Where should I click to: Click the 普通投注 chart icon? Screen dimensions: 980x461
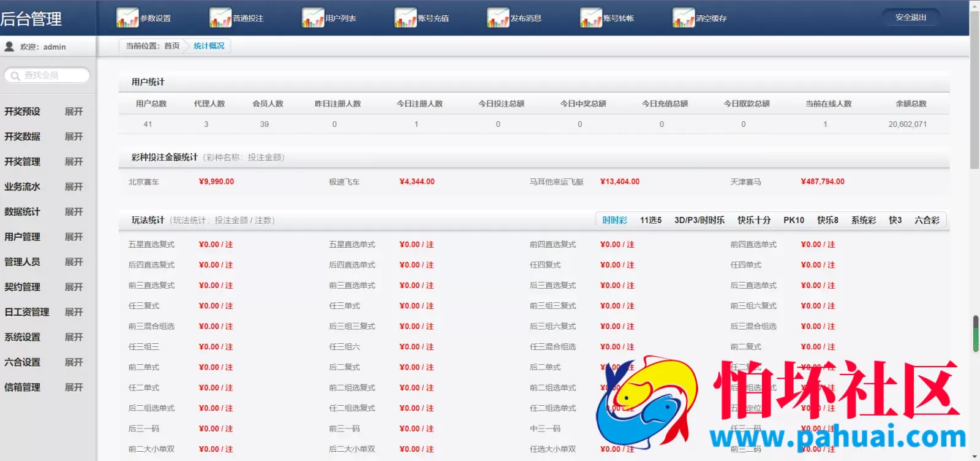click(x=221, y=18)
